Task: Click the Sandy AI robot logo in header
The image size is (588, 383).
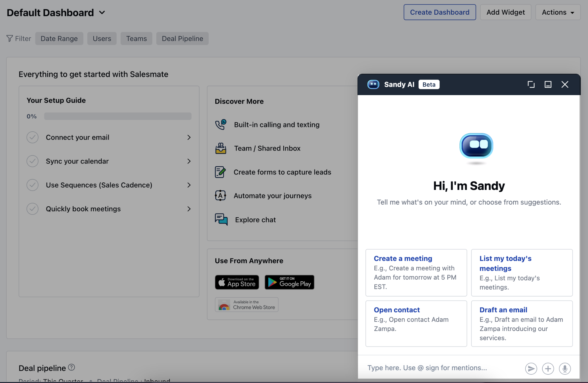Action: tap(373, 84)
